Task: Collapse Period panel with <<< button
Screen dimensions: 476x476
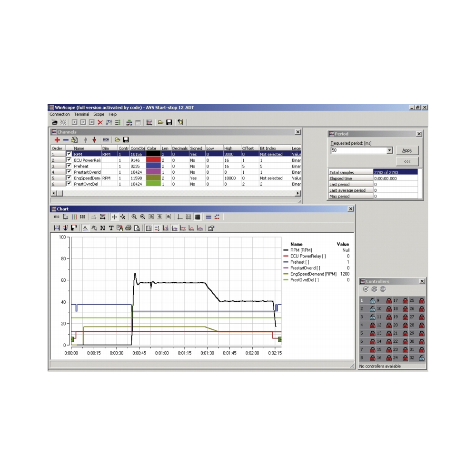Action: (407, 161)
